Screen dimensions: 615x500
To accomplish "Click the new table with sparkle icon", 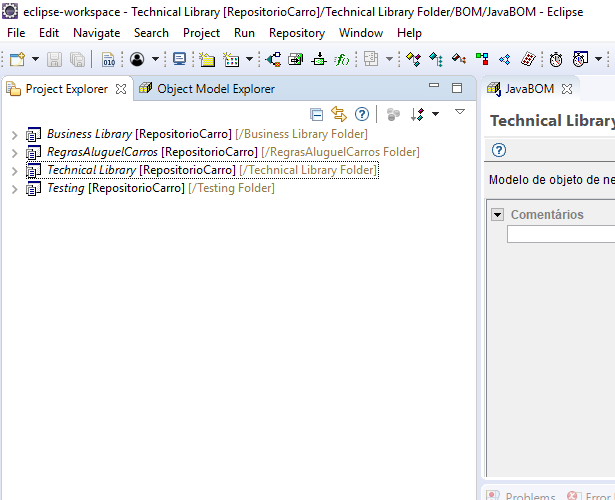I will [x=231, y=60].
